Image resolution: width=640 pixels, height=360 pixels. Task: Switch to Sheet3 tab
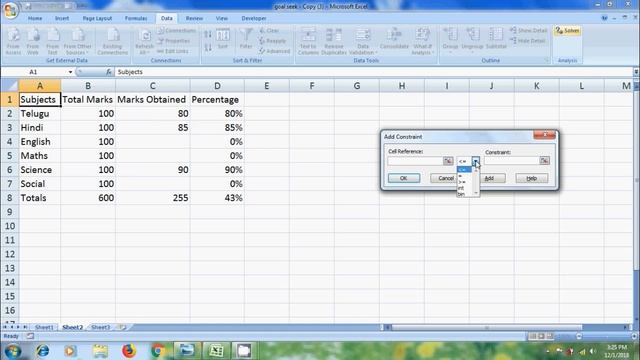click(100, 327)
